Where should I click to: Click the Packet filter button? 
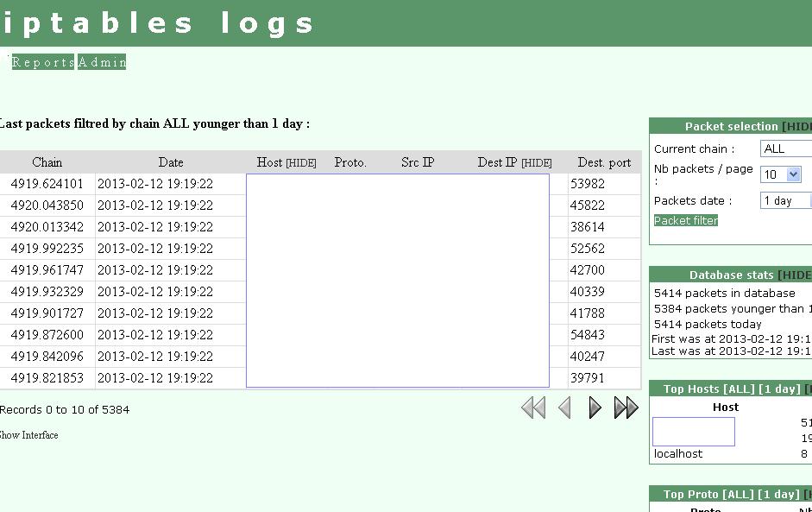(685, 220)
